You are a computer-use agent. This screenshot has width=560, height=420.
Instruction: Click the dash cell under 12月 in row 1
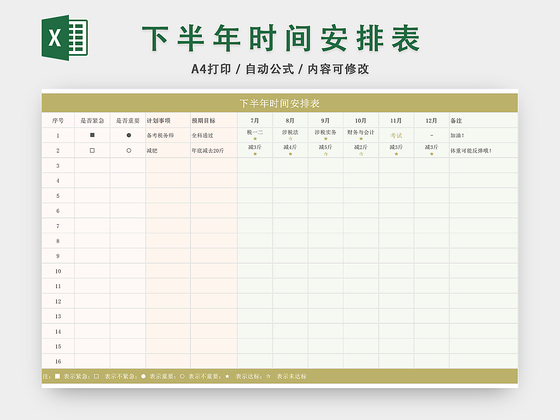pyautogui.click(x=432, y=135)
